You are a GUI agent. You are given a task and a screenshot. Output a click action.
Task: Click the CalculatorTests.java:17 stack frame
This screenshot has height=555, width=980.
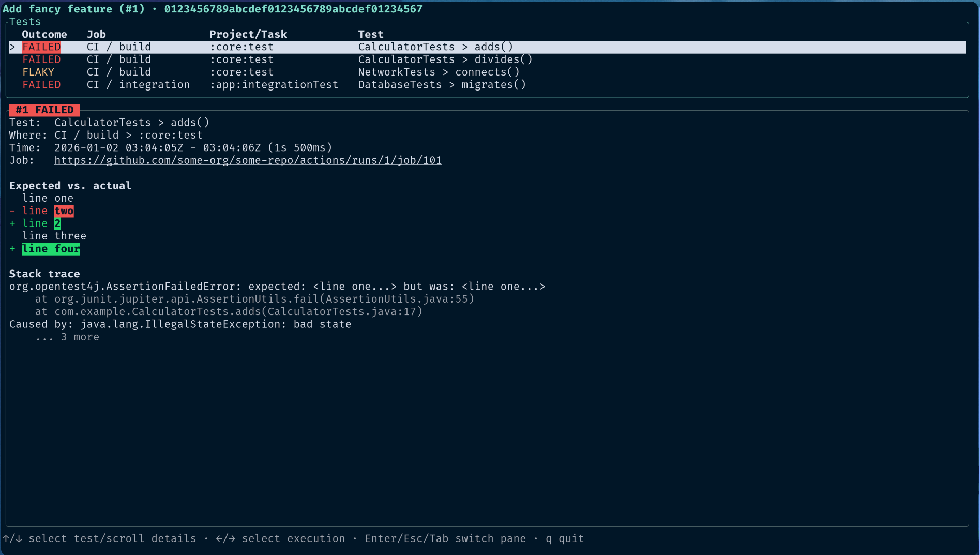click(x=229, y=312)
